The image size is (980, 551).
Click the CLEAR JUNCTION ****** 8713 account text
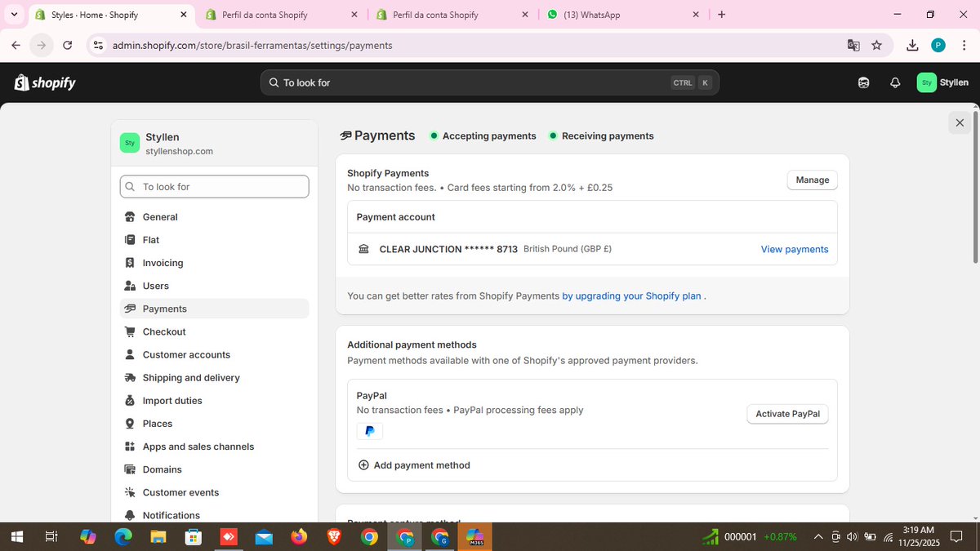pyautogui.click(x=448, y=249)
